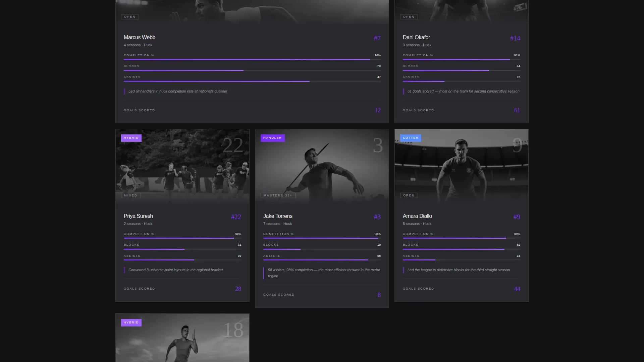Click Priya Suresh's goals scored value 28
This screenshot has width=644, height=362.
click(238, 289)
